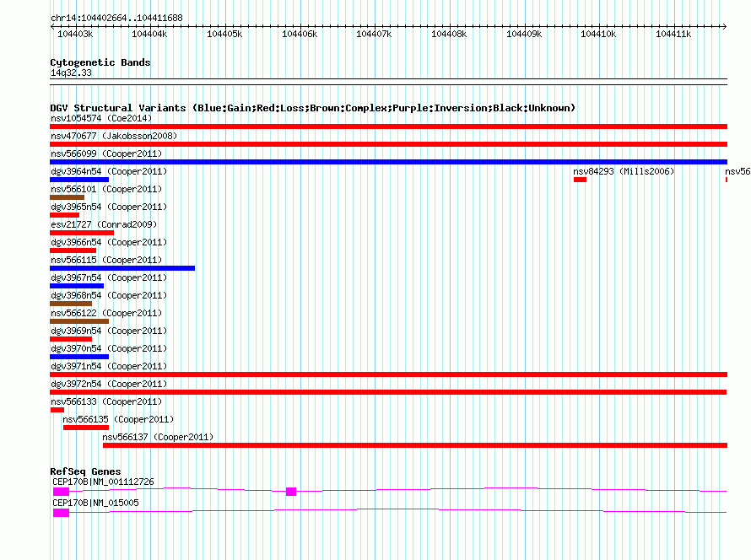Screen dimensions: 751x560
Task: Select the dgv3972n54 long red bar
Action: [388, 392]
